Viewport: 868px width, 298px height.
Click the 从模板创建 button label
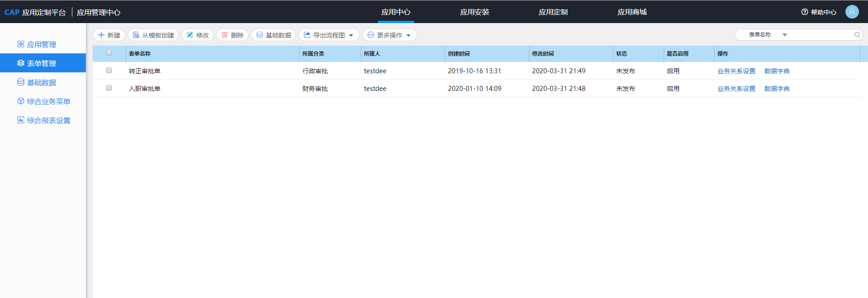click(x=158, y=35)
